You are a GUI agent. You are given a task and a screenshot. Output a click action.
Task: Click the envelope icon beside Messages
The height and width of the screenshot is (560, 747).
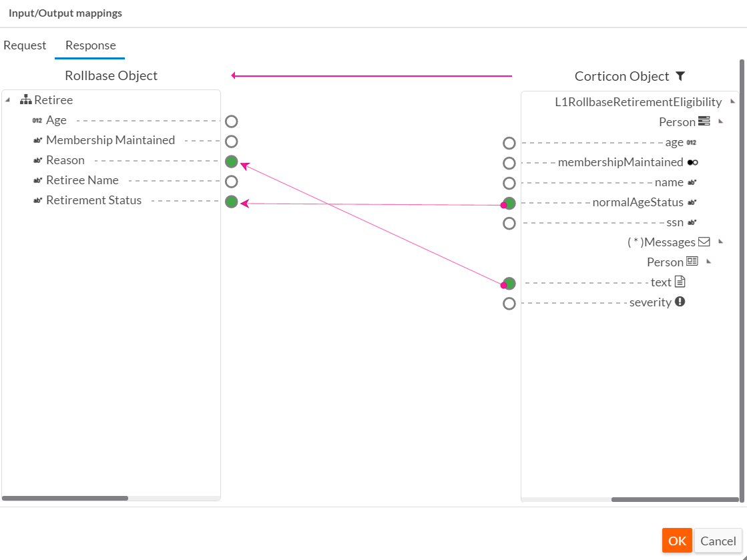pos(704,242)
